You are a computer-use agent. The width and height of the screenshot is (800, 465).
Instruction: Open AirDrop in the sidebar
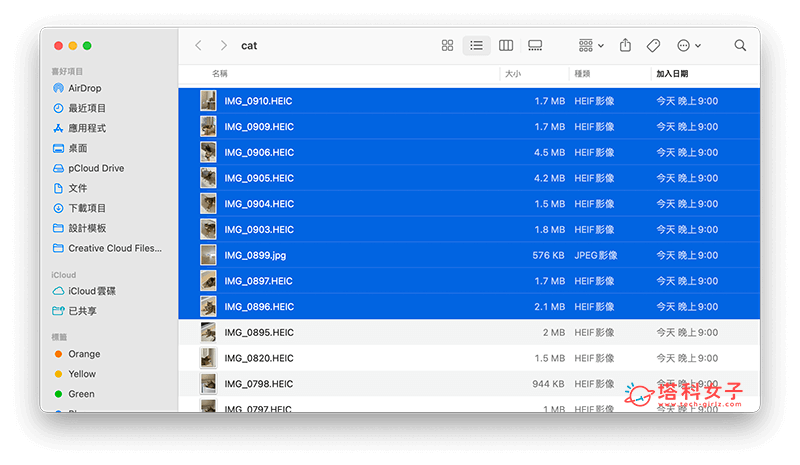84,88
